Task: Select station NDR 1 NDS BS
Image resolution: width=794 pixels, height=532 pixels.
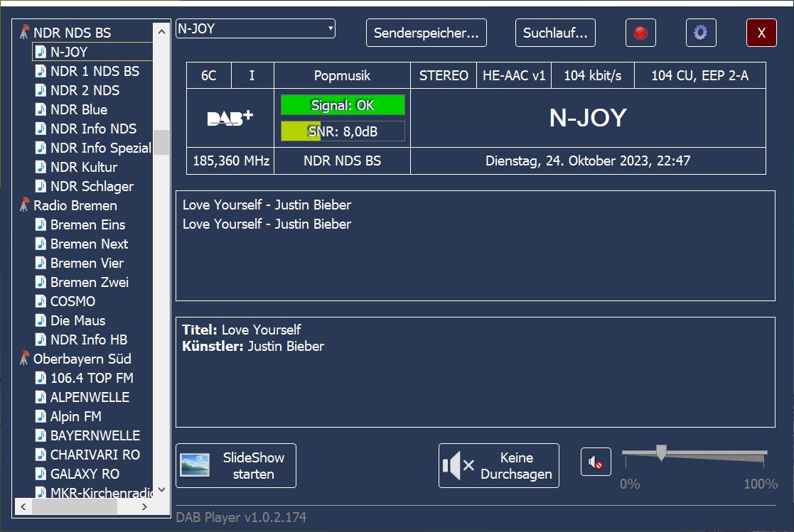Action: [95, 71]
